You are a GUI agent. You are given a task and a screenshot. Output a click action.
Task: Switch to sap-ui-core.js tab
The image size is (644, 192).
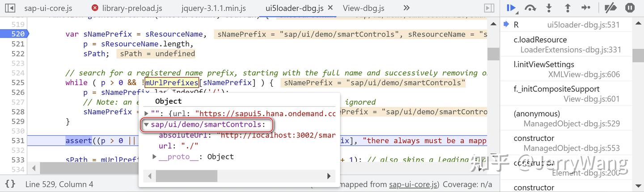tap(48, 8)
